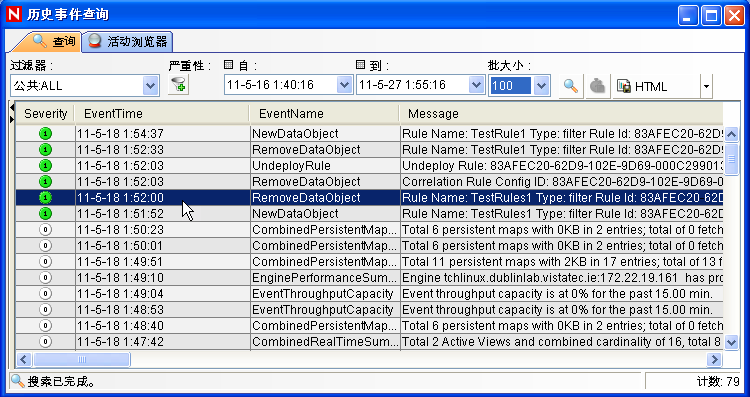Viewport: 750px width, 397px height.
Task: Minimize the 历史事件查询 window
Action: point(688,15)
